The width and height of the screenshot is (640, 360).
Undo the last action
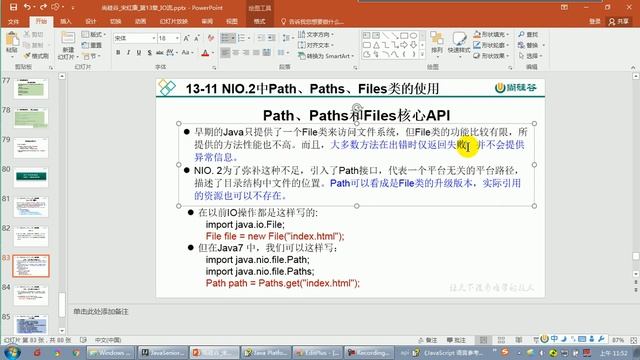[x=27, y=7]
